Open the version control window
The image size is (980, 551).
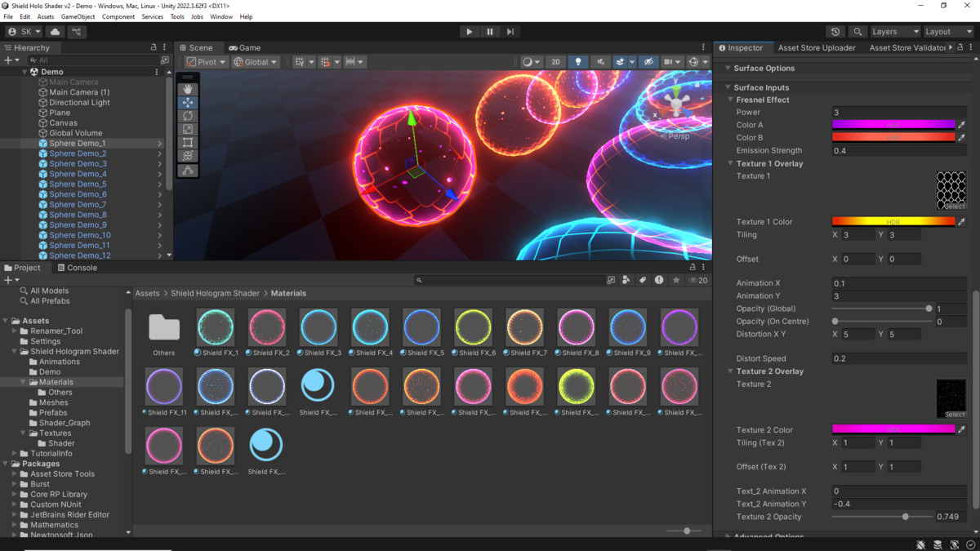(77, 31)
